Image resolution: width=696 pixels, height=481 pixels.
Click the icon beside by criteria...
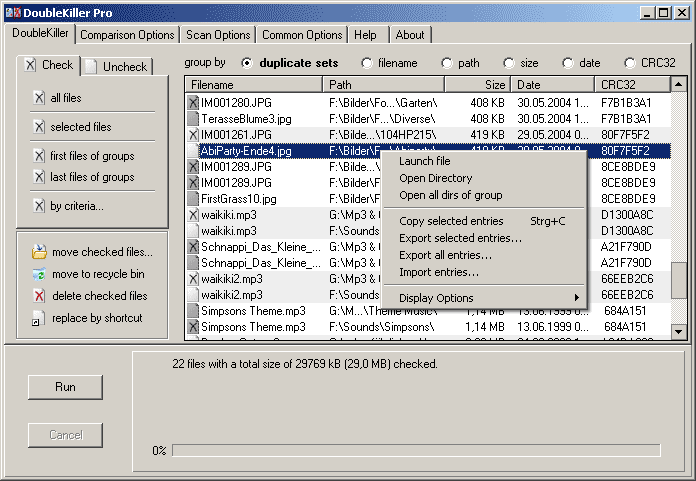tap(39, 206)
